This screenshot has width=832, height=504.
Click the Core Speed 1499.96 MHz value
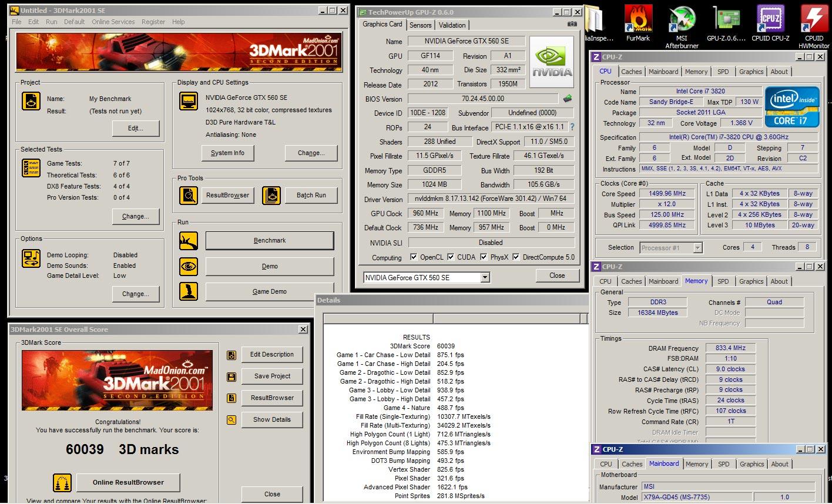tap(667, 193)
